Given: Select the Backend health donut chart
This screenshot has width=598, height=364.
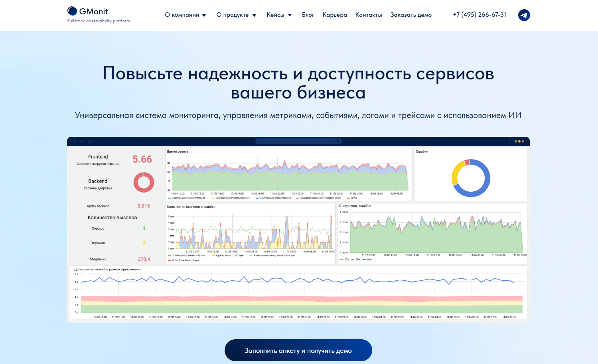Looking at the screenshot, I should tap(144, 182).
